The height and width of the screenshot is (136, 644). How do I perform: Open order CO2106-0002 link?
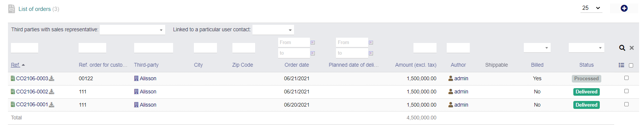point(32,92)
